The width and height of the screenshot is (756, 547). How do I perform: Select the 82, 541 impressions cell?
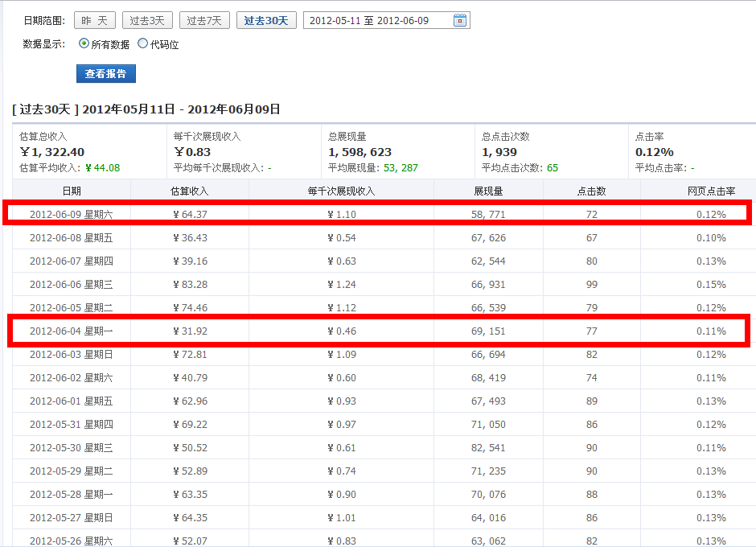click(x=488, y=447)
